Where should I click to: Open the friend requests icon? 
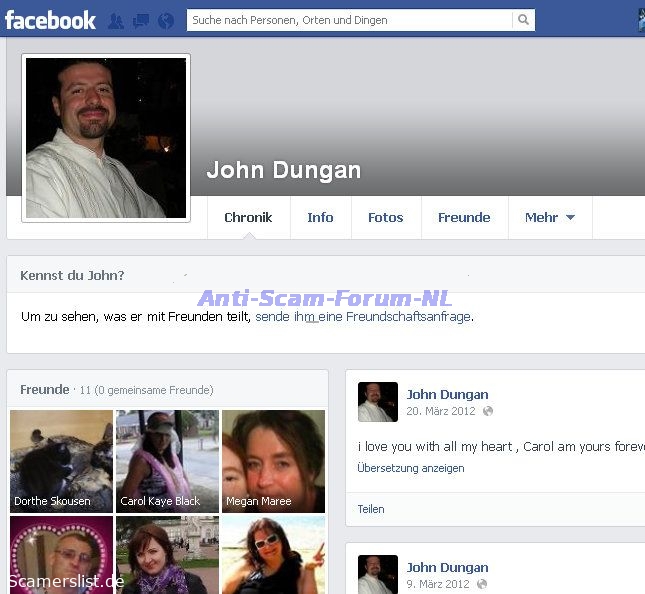click(116, 20)
